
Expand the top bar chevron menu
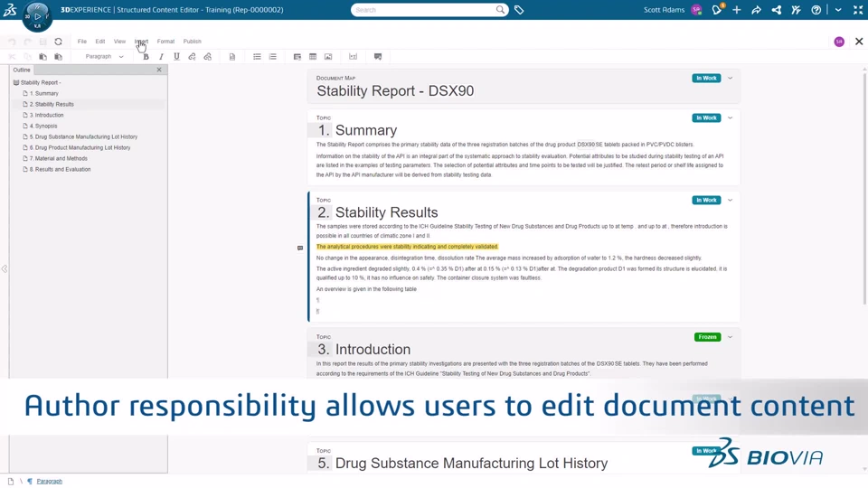[x=838, y=10]
